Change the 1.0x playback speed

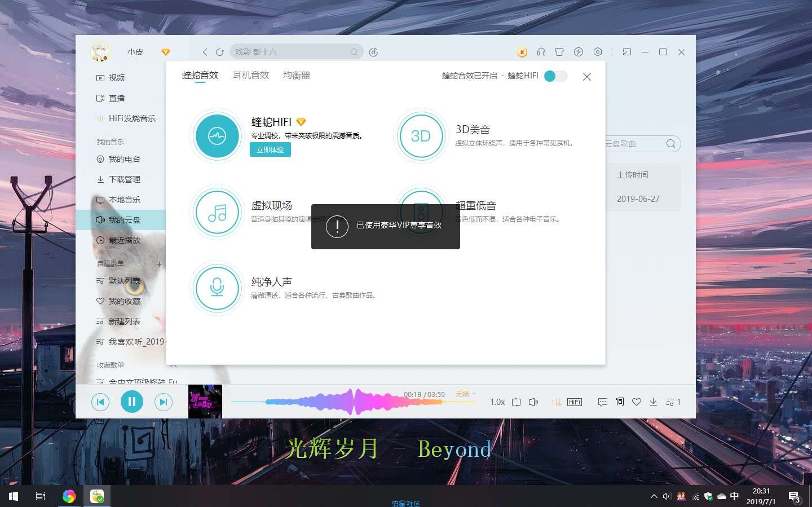(x=497, y=402)
